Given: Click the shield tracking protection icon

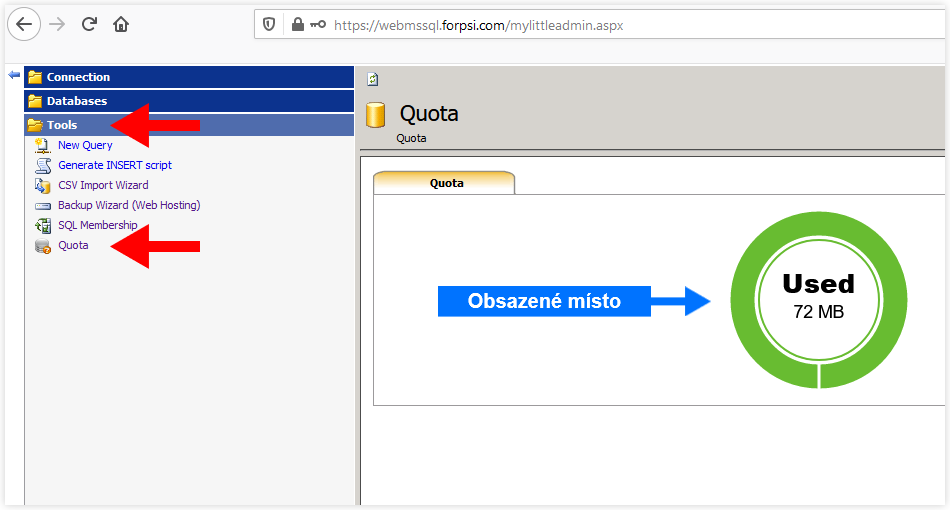Looking at the screenshot, I should coord(269,24).
